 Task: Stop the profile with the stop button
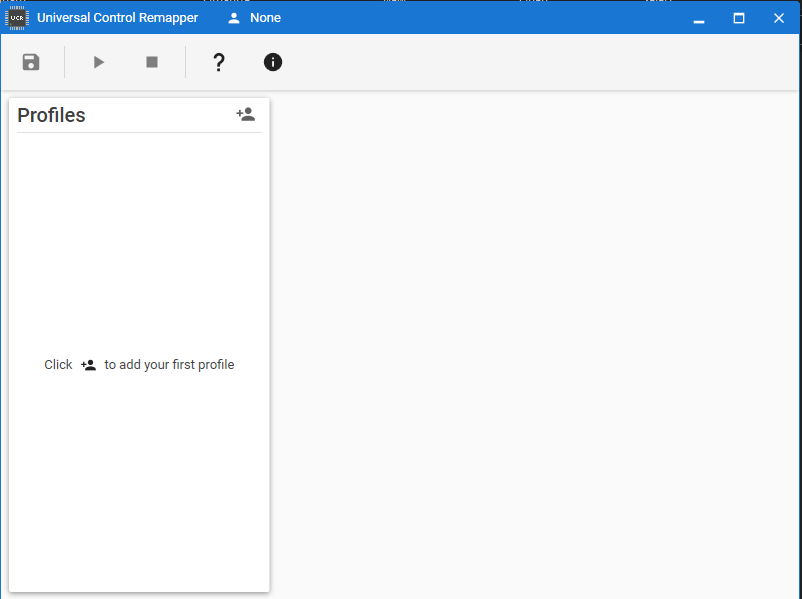[x=152, y=62]
